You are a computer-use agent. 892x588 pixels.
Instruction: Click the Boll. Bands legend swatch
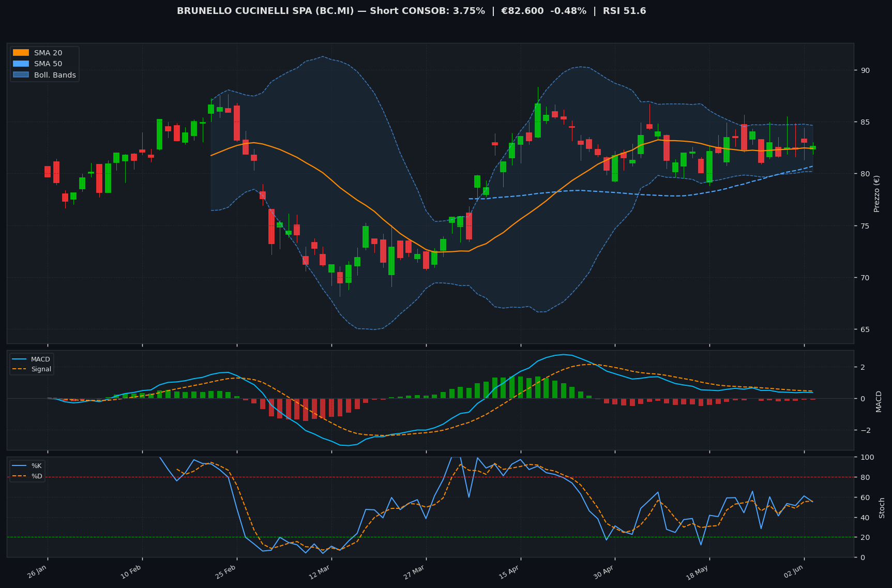[x=21, y=75]
